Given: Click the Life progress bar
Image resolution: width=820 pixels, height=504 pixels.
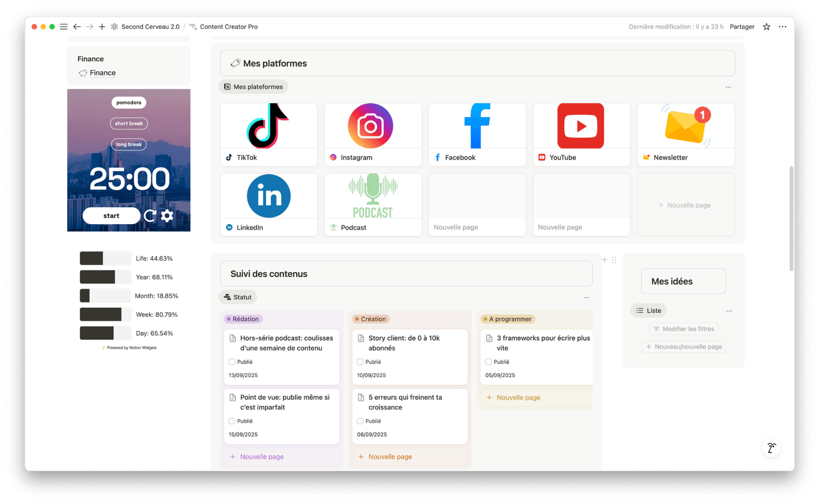Looking at the screenshot, I should click(106, 258).
